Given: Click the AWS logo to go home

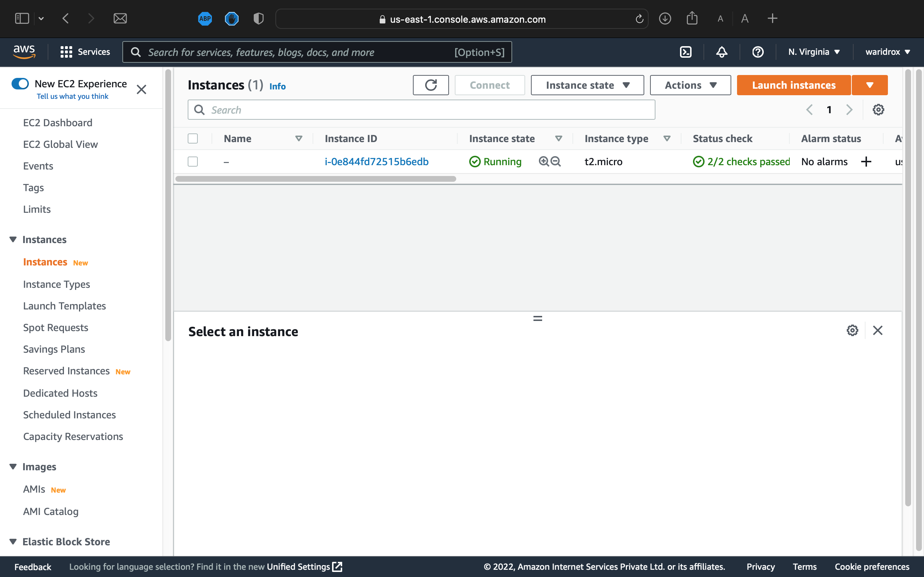Looking at the screenshot, I should (x=24, y=52).
